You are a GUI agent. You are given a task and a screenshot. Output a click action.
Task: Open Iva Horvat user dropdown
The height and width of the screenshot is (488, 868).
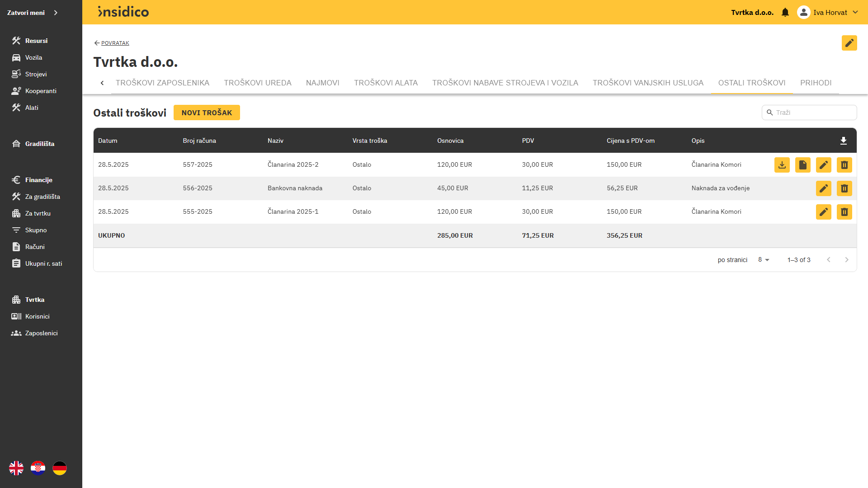(830, 13)
